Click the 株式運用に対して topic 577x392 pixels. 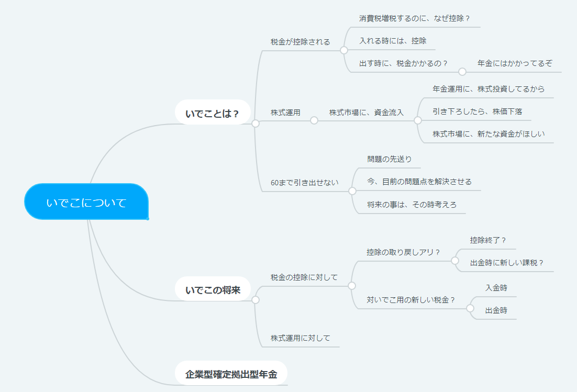coord(300,338)
